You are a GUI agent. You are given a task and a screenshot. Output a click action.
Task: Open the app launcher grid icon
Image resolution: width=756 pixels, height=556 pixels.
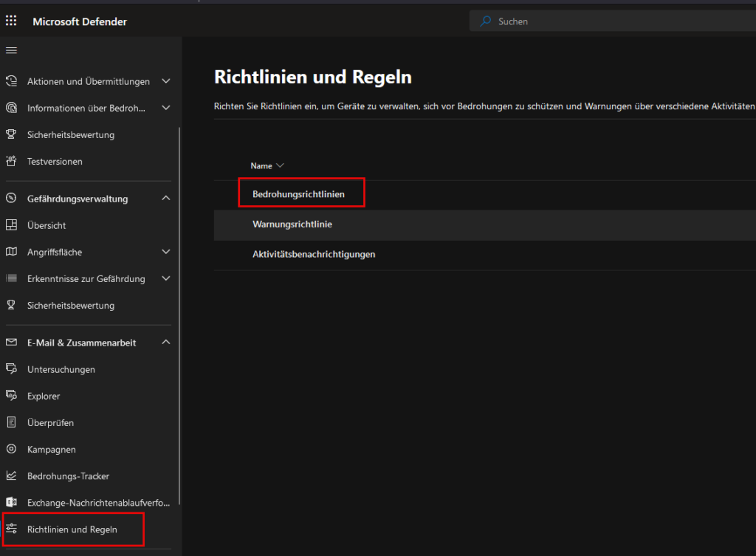pos(11,20)
